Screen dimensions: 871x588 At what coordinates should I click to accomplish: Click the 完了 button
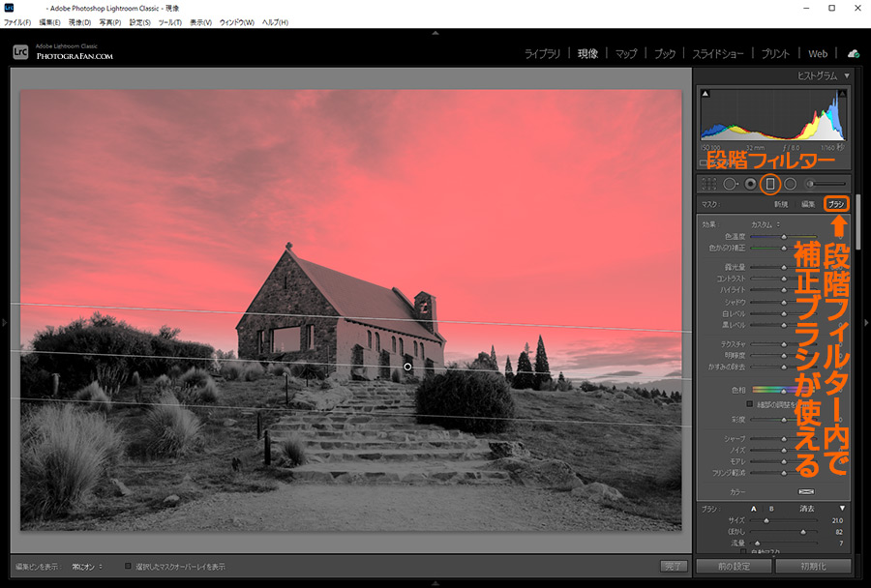pyautogui.click(x=674, y=567)
